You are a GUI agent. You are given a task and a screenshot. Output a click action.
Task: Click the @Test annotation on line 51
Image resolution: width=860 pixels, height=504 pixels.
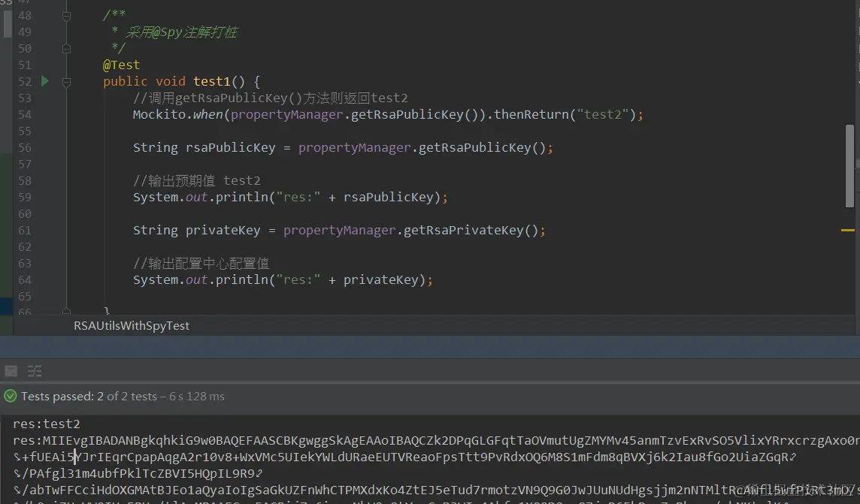coord(121,65)
